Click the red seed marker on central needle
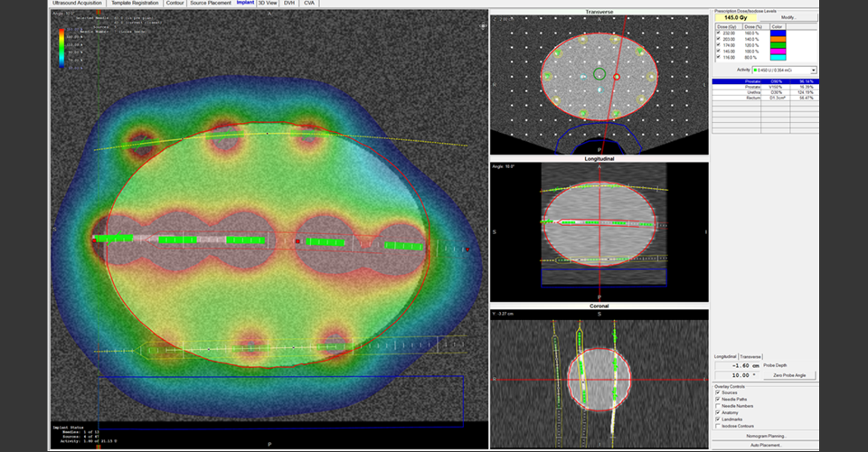Screen dimensions: 868x452 click(297, 241)
